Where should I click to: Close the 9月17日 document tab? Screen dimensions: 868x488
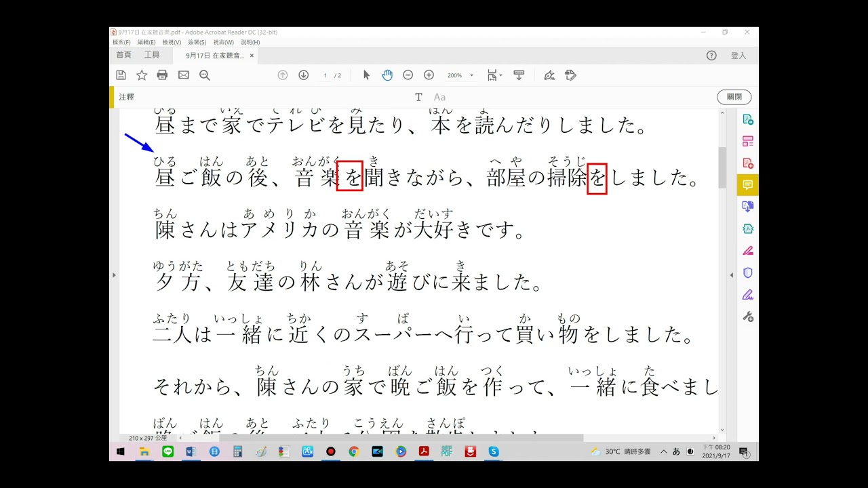coord(252,56)
